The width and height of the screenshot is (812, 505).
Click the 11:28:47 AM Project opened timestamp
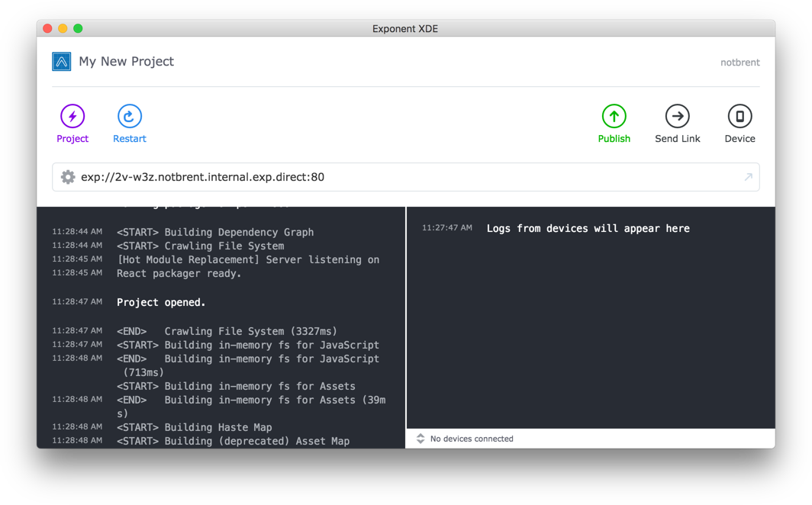coord(77,301)
